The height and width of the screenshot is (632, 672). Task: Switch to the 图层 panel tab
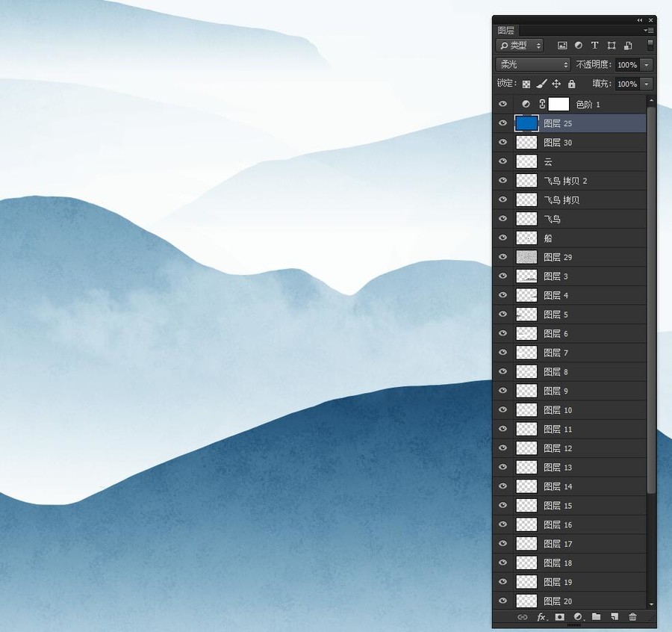[505, 31]
